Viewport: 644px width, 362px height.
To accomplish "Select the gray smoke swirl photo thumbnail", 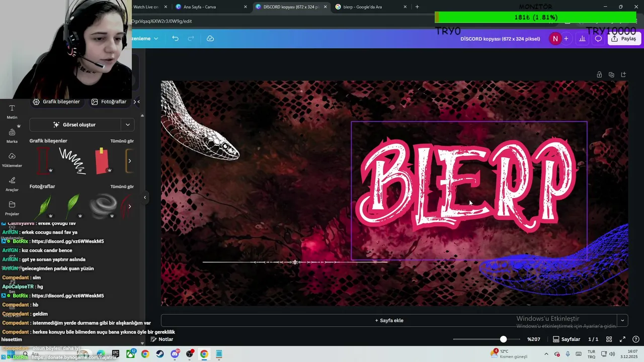I will tap(103, 206).
